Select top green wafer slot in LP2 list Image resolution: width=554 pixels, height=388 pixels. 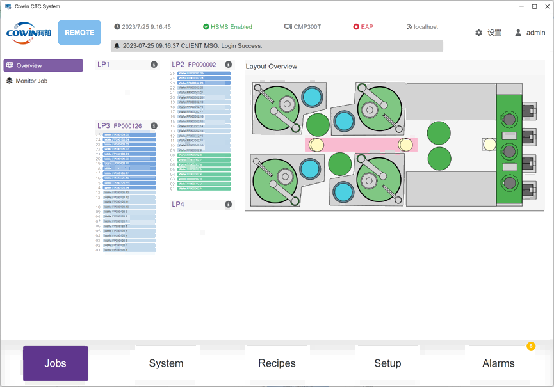(x=204, y=155)
